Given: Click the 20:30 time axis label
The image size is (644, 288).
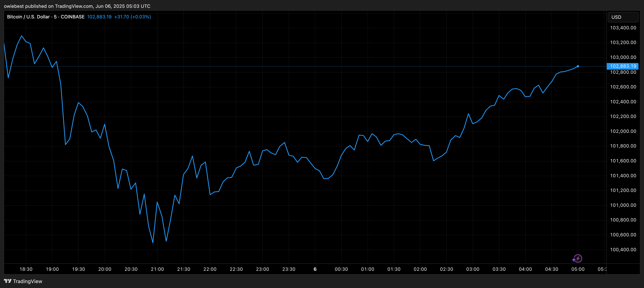Looking at the screenshot, I should (x=131, y=269).
